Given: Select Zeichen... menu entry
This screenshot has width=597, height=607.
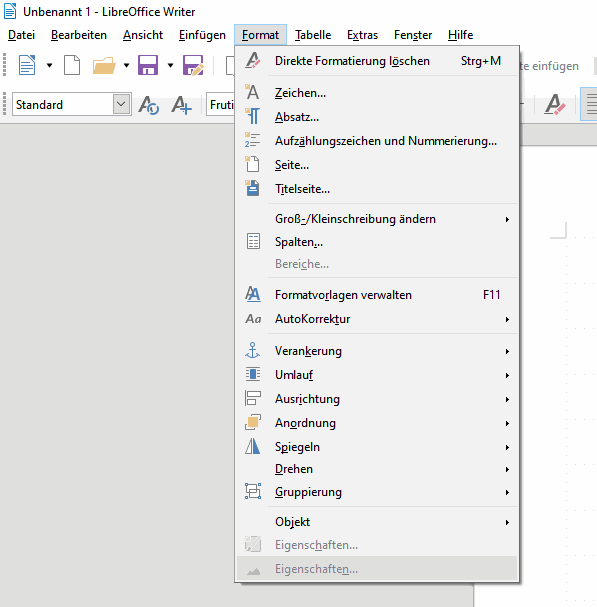Looking at the screenshot, I should (x=377, y=93).
